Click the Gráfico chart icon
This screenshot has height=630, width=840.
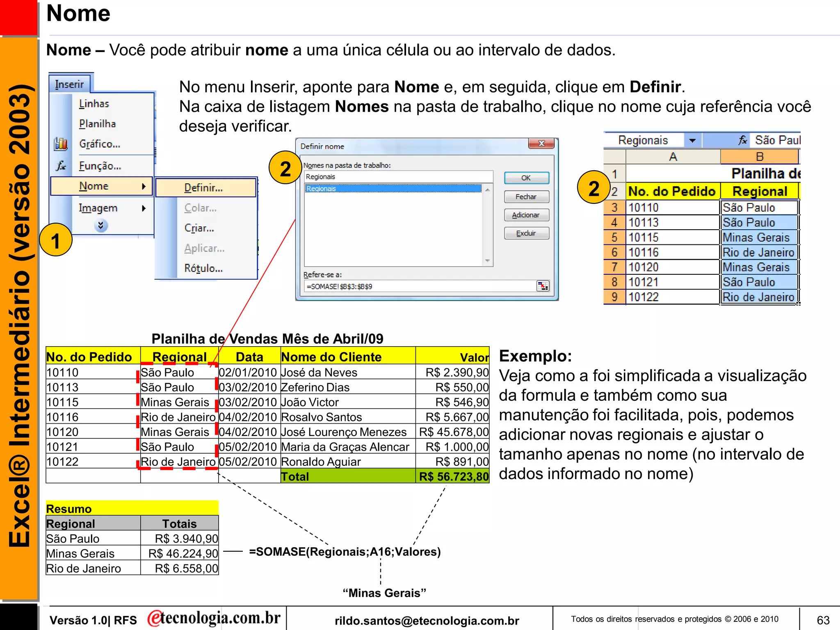pos(61,144)
